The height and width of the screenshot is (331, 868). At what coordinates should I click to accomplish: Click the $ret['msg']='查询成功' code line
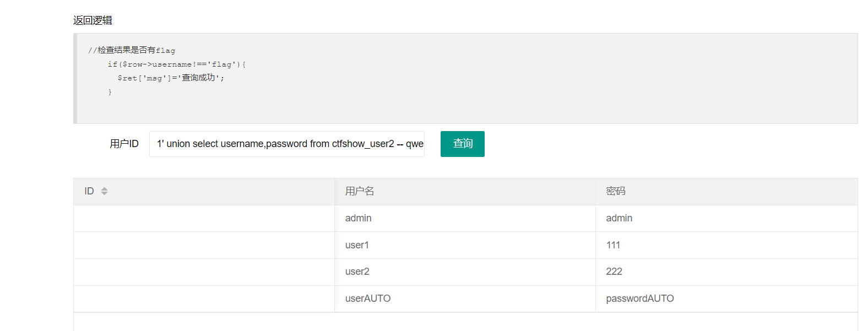tap(171, 78)
